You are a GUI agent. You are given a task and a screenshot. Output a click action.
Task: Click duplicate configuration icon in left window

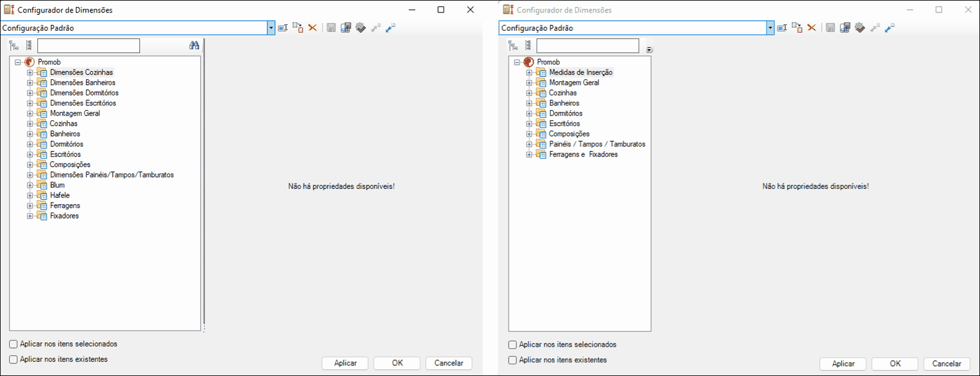(298, 28)
